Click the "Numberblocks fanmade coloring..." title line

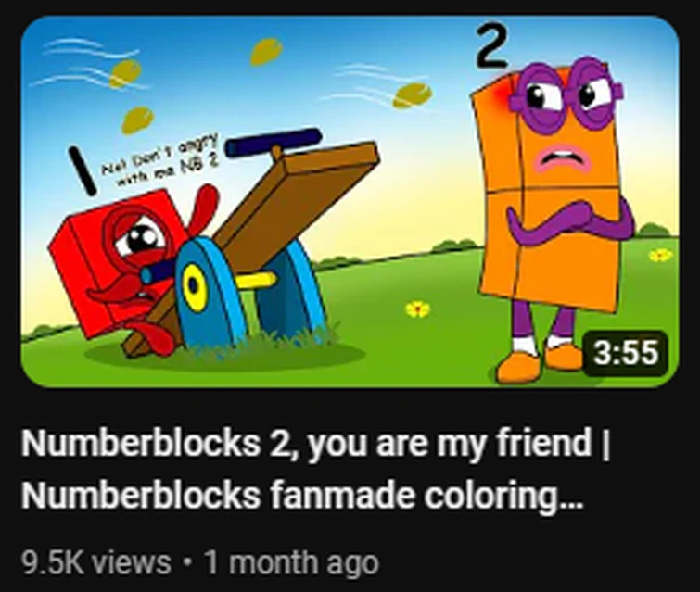tap(302, 496)
